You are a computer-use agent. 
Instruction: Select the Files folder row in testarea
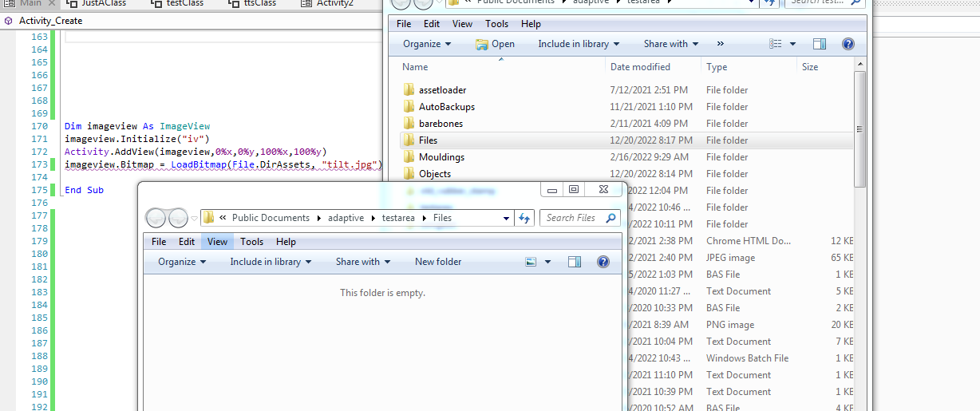pyautogui.click(x=625, y=140)
